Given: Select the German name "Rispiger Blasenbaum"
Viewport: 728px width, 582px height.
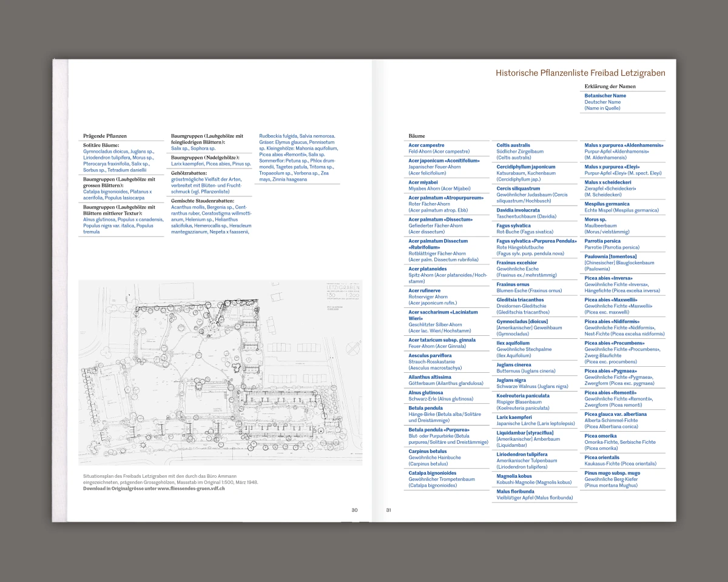Looking at the screenshot, I should click(x=519, y=402).
